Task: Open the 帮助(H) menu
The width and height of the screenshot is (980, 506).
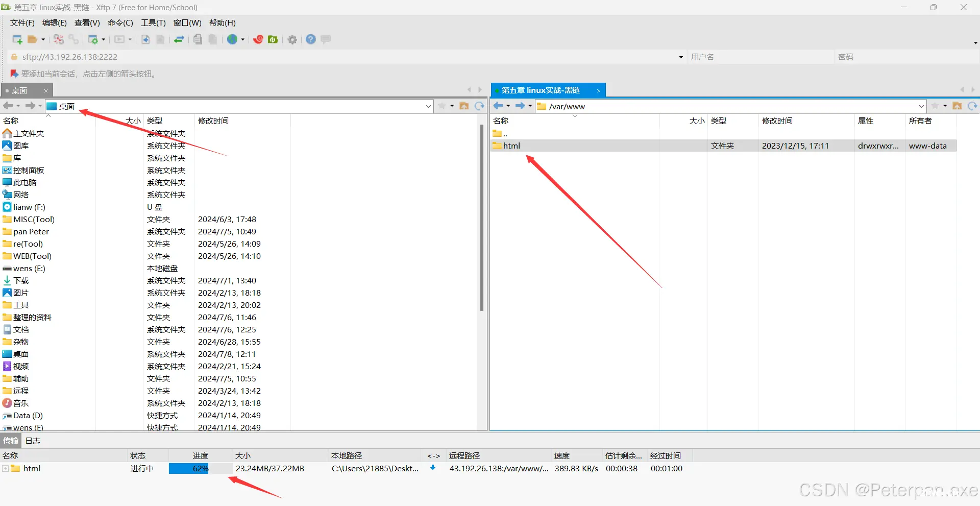Action: (x=223, y=23)
